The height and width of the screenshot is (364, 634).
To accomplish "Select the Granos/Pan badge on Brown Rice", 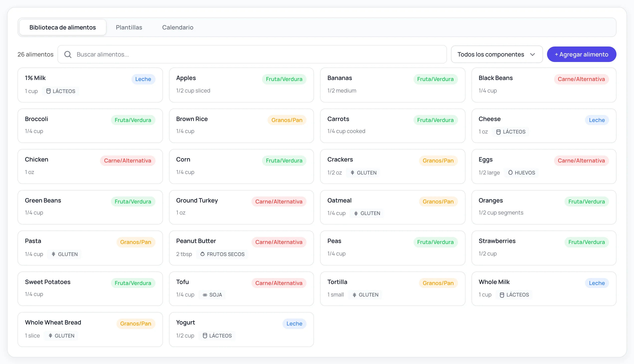I will [287, 120].
